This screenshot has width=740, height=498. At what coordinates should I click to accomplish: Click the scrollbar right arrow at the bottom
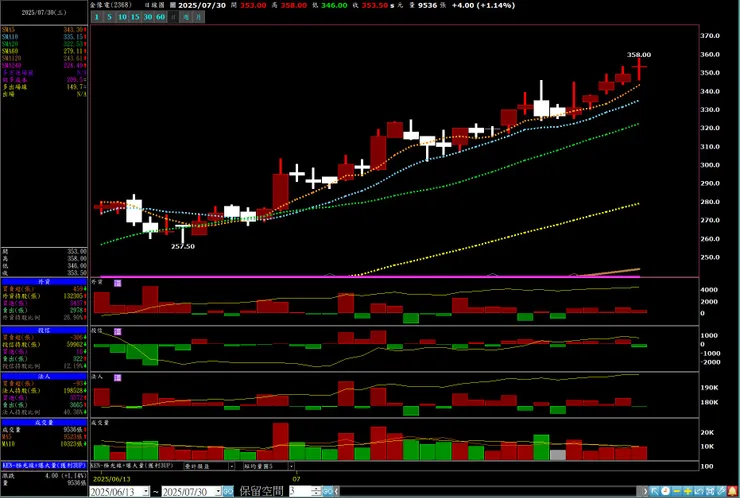645,491
